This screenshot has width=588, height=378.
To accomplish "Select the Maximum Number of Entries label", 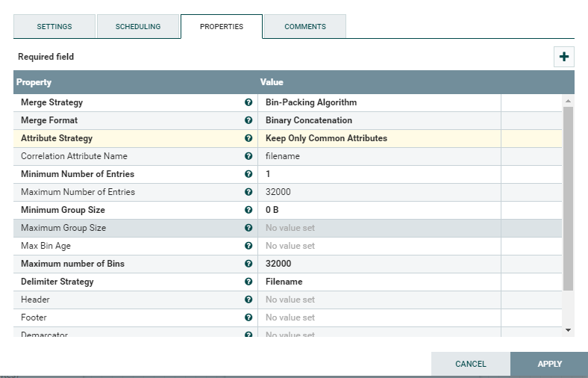I will click(x=78, y=192).
